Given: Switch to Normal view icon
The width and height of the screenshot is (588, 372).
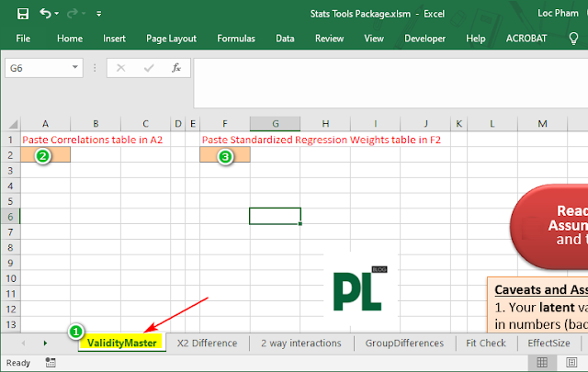Looking at the screenshot, I should point(542,363).
